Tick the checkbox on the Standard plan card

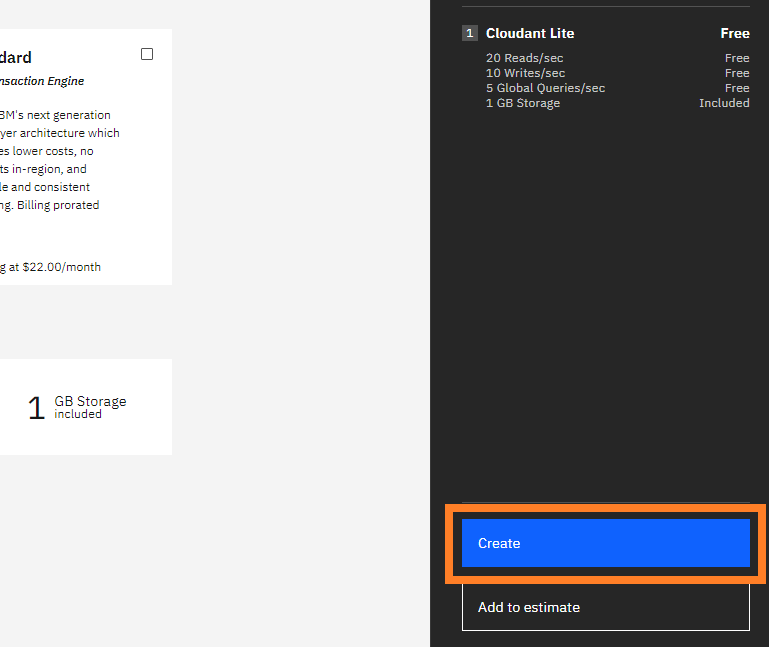tap(147, 54)
